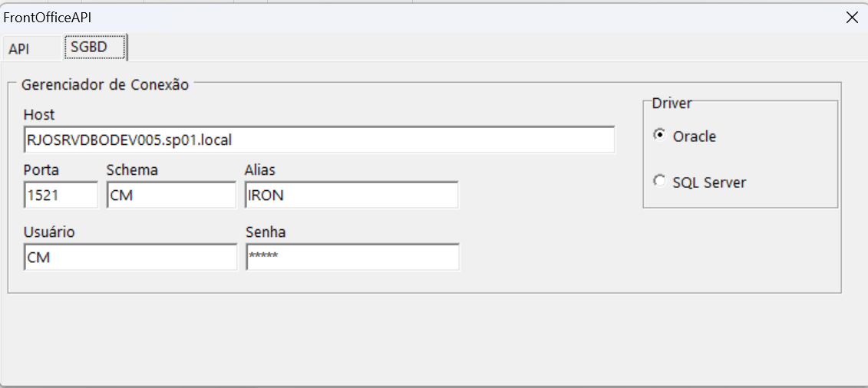Click the Senha password field
The image size is (868, 388).
coord(352,258)
